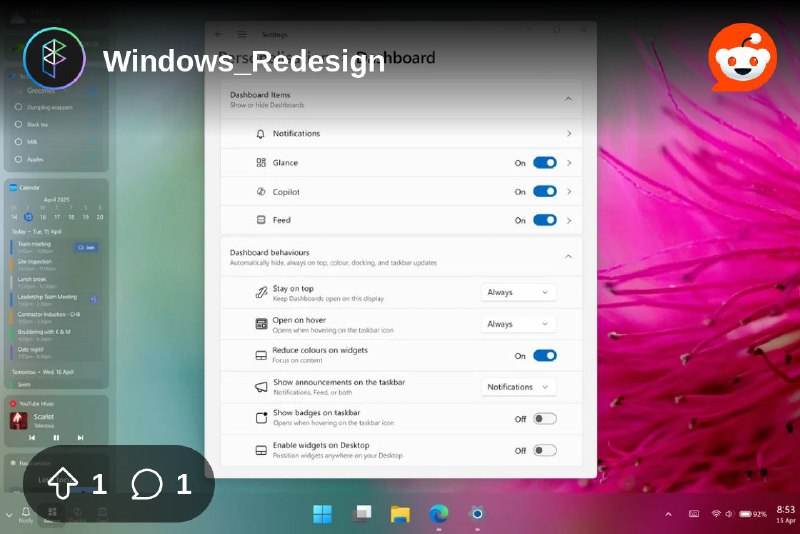
Task: Click the YouTube Music widget logo
Action: [13, 403]
